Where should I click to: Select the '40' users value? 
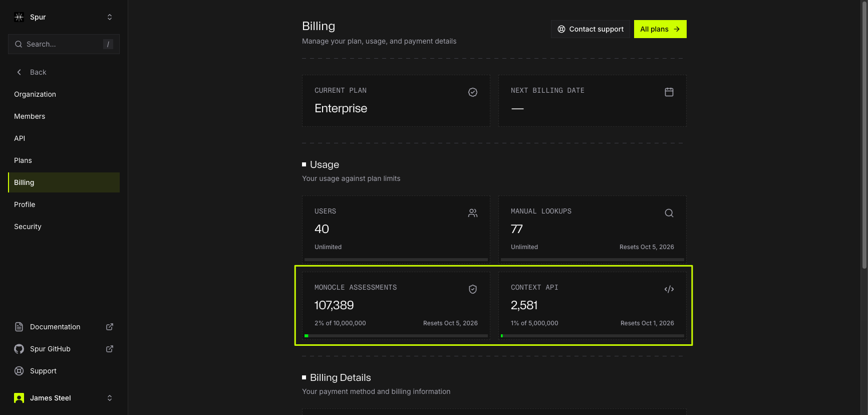(x=322, y=229)
